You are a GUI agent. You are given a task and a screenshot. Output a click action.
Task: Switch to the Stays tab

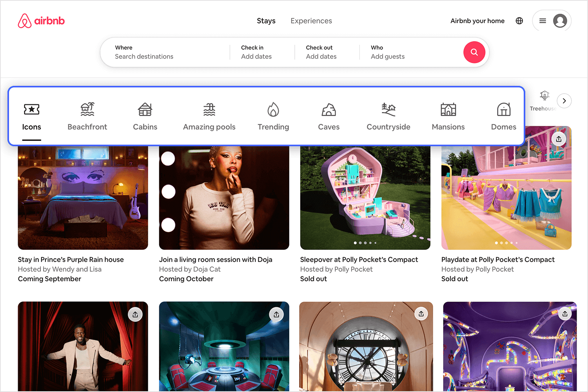[266, 21]
